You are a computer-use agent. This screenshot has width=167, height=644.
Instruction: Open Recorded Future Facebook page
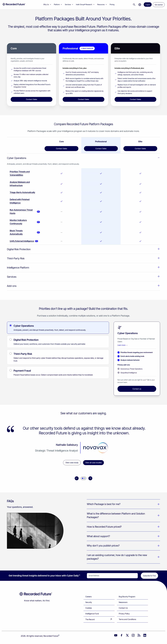[x=122, y=635]
